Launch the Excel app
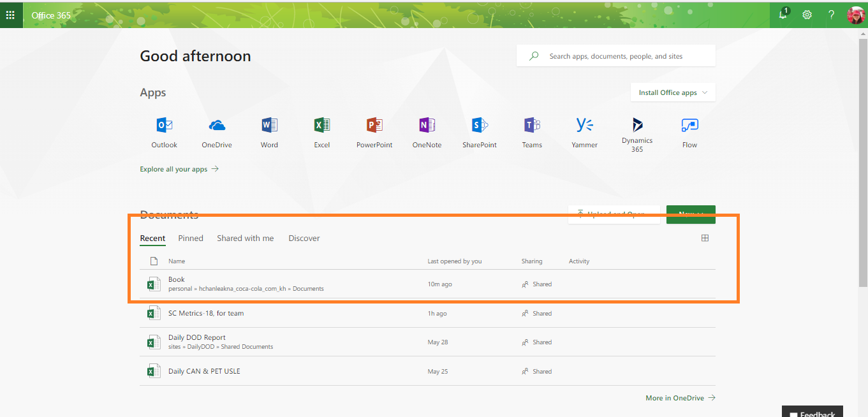Viewport: 868px width, 417px height. (x=322, y=133)
